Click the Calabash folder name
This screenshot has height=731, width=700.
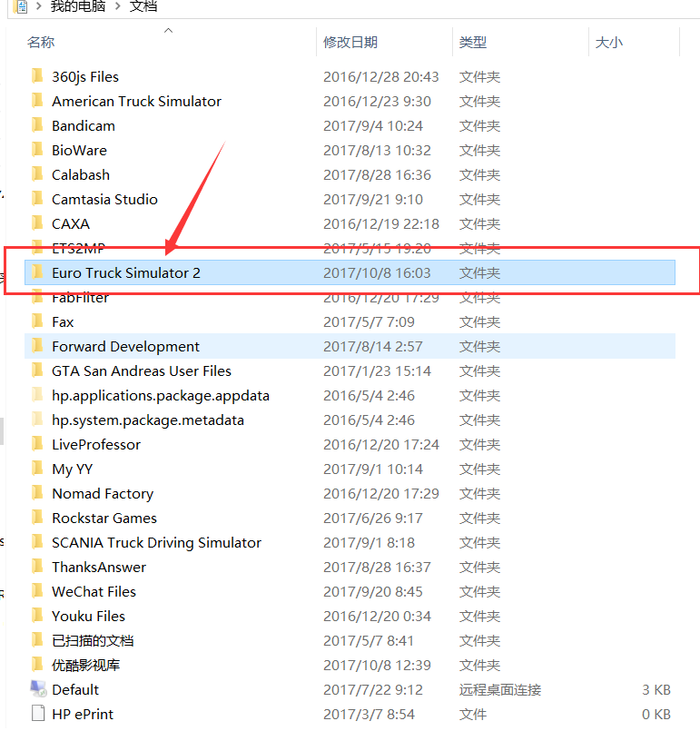click(81, 175)
